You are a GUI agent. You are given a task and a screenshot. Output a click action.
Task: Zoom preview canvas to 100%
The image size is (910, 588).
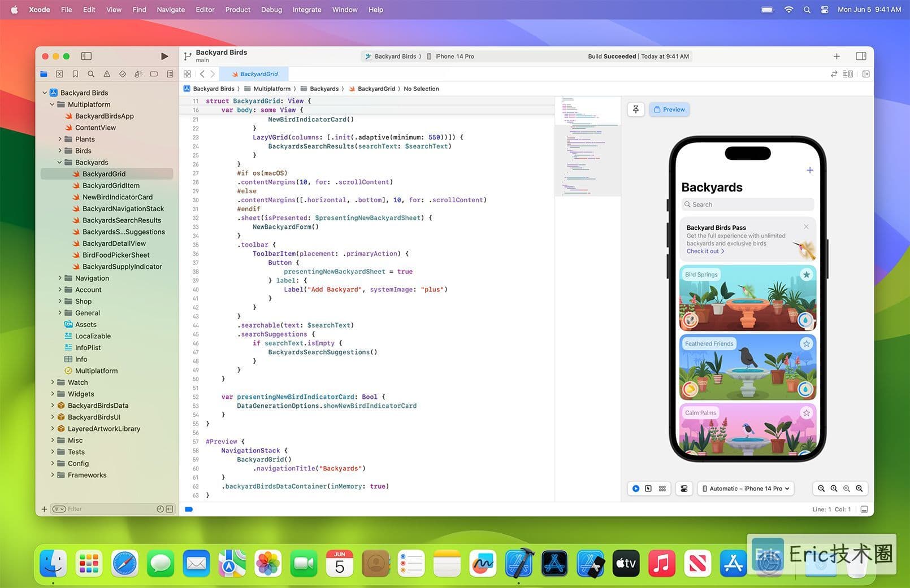tap(834, 489)
